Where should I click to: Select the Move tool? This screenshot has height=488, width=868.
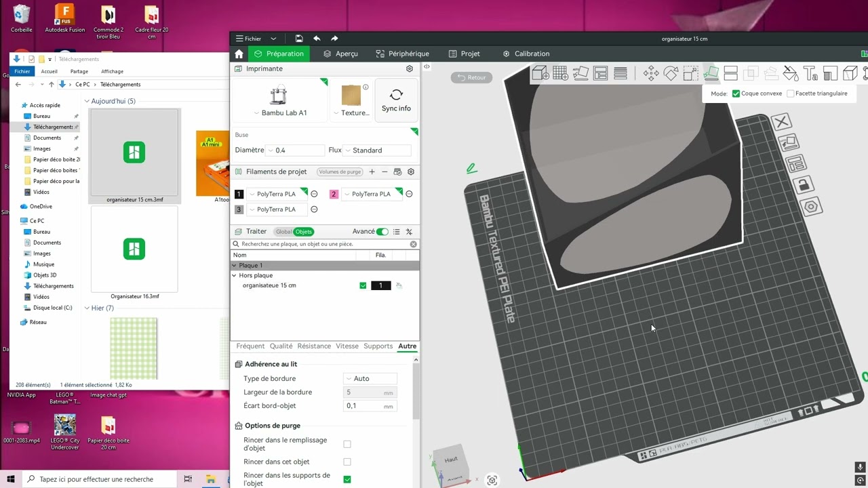[651, 73]
